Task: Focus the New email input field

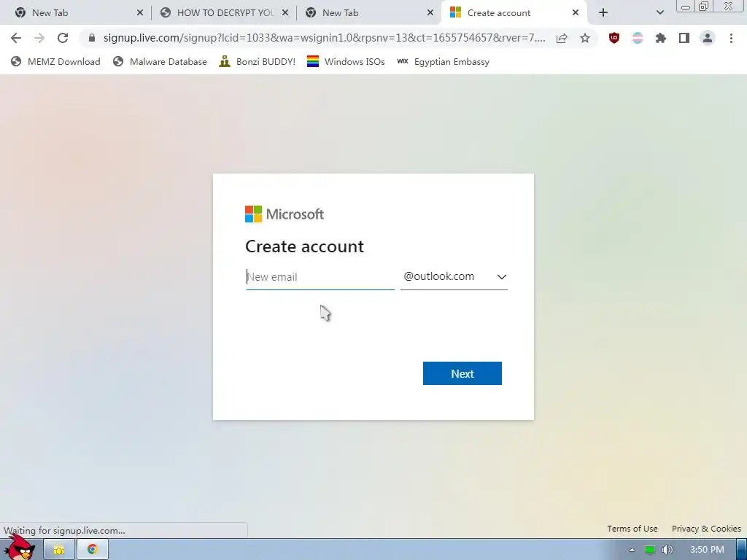Action: coord(320,276)
